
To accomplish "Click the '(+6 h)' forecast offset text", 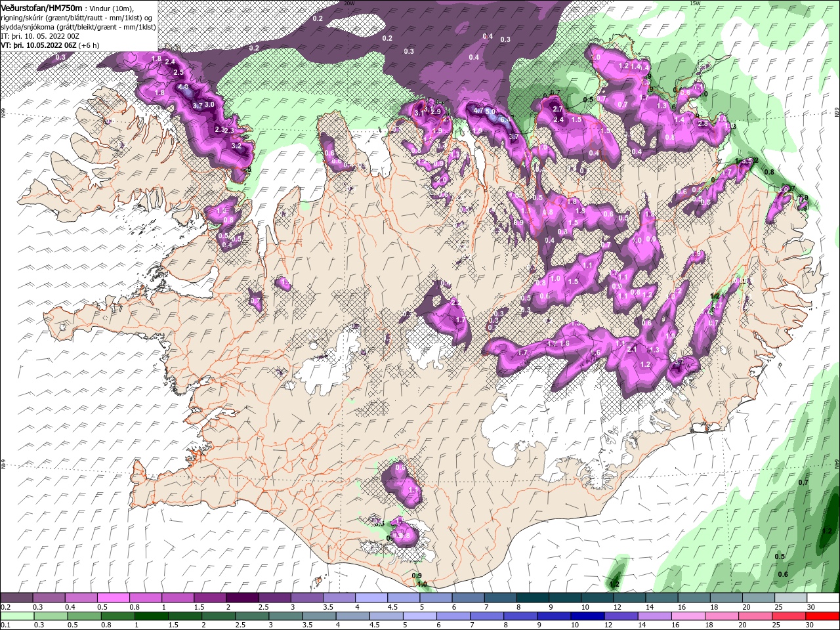I will coord(89,45).
